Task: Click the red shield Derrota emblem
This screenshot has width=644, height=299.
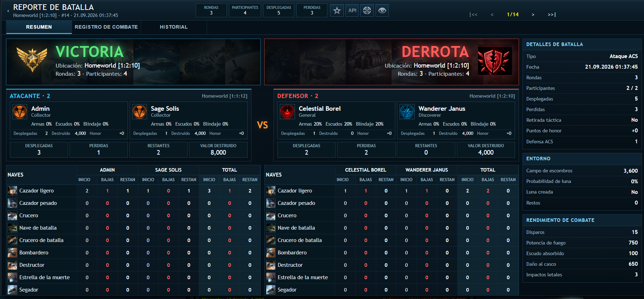Action: coord(495,61)
